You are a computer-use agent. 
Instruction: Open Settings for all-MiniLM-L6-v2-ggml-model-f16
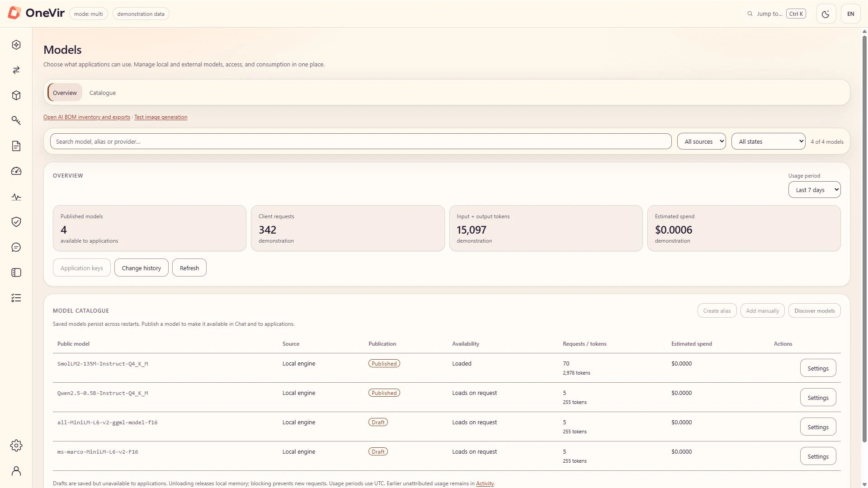tap(818, 427)
